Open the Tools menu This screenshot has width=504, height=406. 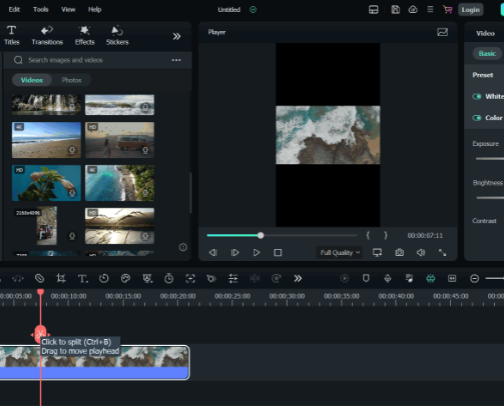click(x=41, y=9)
